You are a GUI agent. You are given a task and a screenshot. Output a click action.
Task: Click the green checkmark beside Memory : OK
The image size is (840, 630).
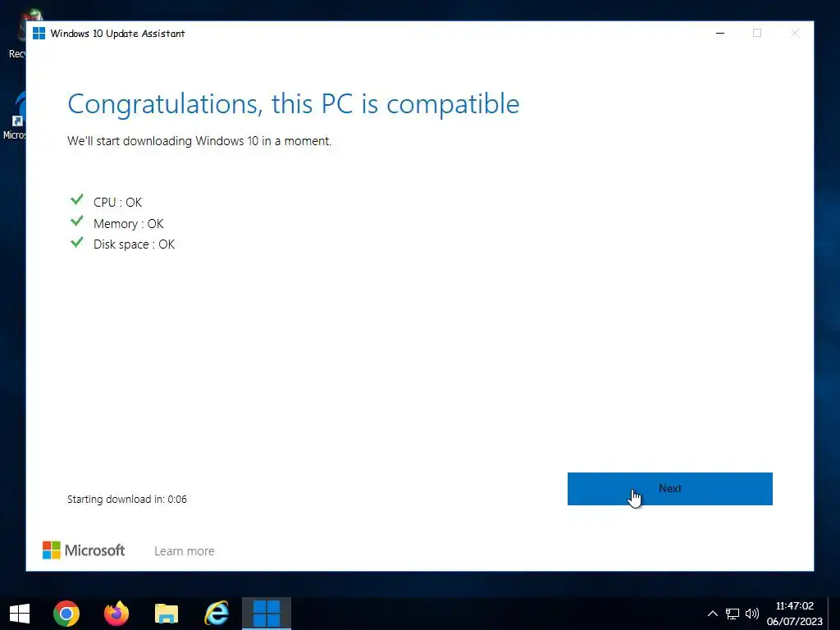point(77,221)
